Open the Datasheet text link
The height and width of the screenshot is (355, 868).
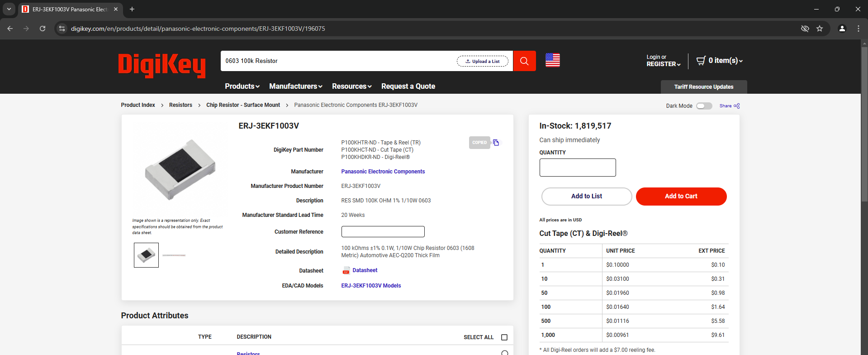[365, 270]
